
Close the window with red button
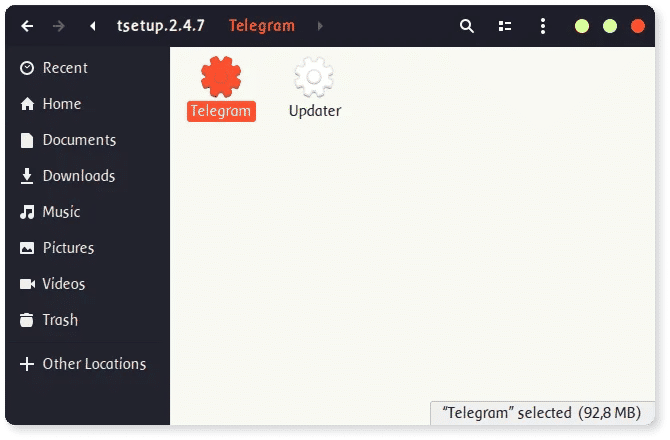[x=638, y=26]
